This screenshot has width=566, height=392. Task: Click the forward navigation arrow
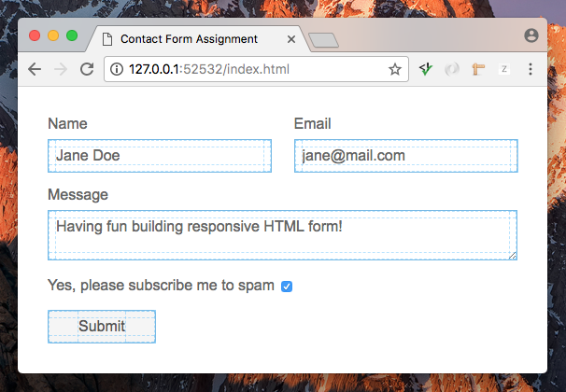[61, 69]
